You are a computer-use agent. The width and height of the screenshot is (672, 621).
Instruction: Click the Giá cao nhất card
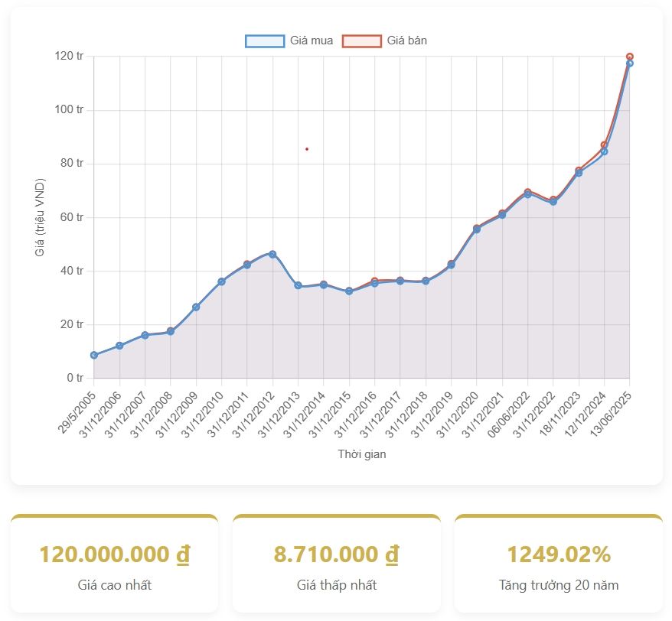tap(115, 563)
